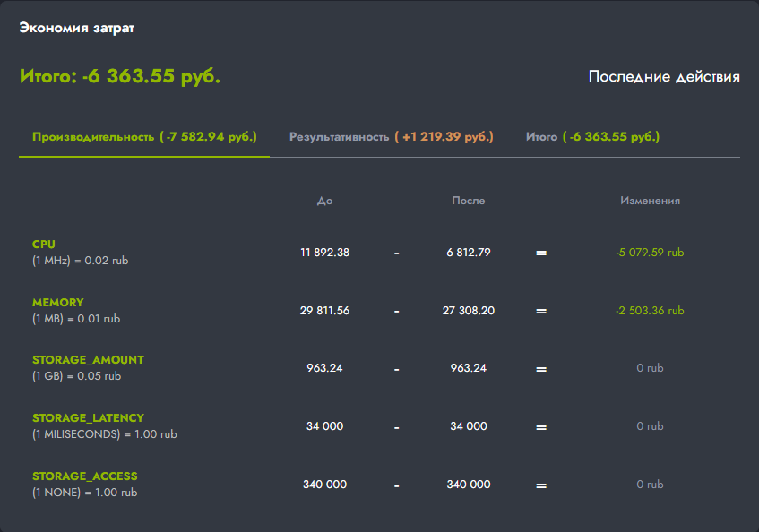
Task: Select the Итого tab
Action: coord(592,137)
